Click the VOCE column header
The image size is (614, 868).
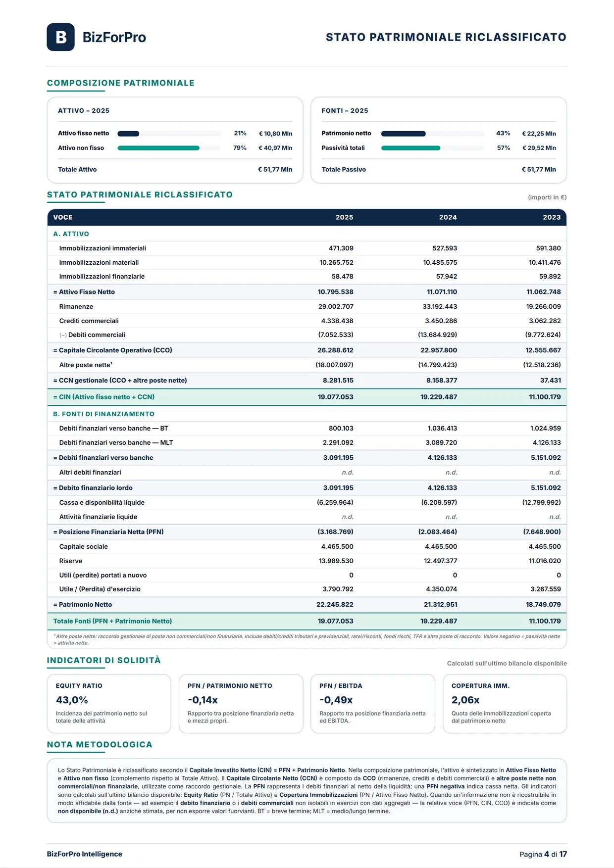63,217
